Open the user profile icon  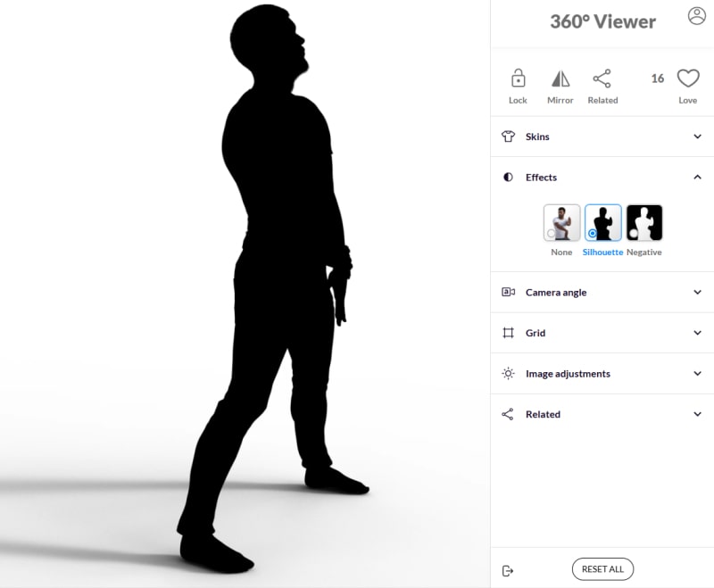pyautogui.click(x=696, y=16)
